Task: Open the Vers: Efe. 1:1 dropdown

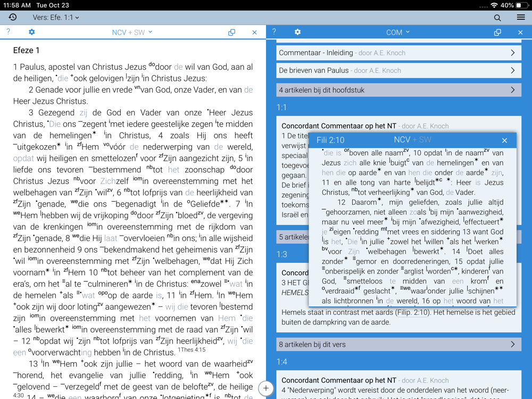Action: 56,18
